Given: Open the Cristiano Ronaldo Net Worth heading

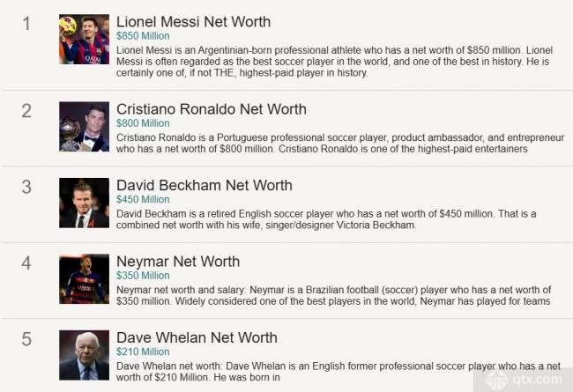Looking at the screenshot, I should (212, 109).
